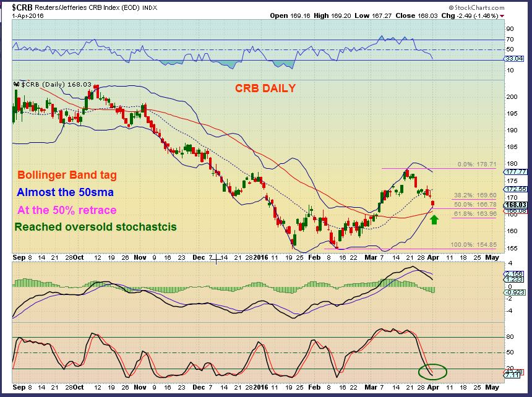The width and height of the screenshot is (532, 397).
Task: Click the 50.0%: 166.78 Fibonacci label
Action: tap(475, 205)
